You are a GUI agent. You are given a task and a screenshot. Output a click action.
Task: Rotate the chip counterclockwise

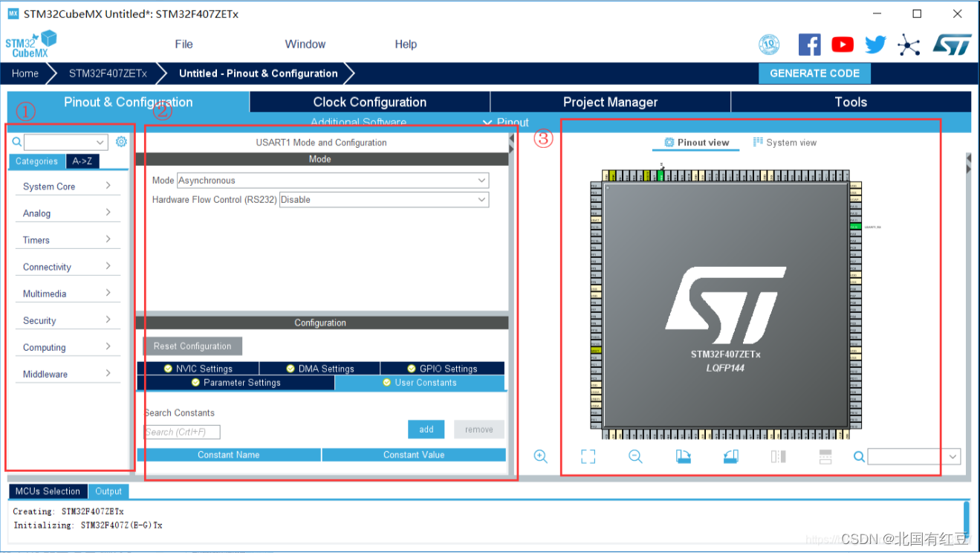tap(730, 456)
